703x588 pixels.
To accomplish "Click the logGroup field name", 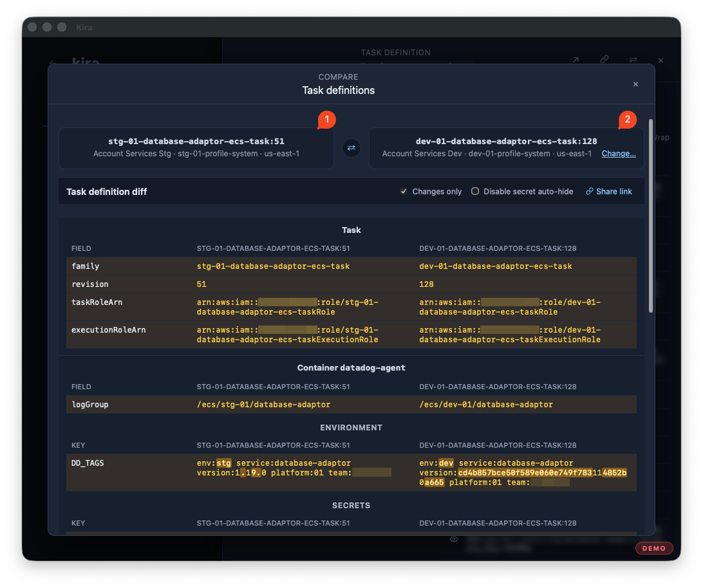I will [89, 405].
